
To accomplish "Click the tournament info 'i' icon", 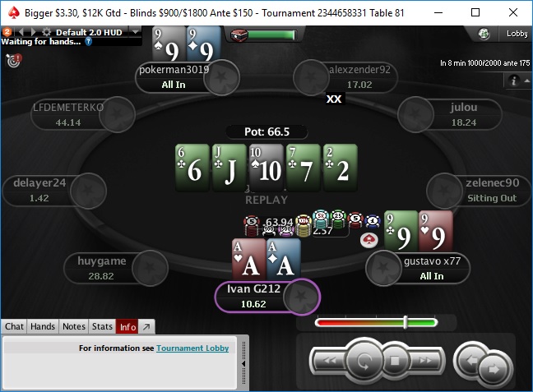I will point(513,81).
